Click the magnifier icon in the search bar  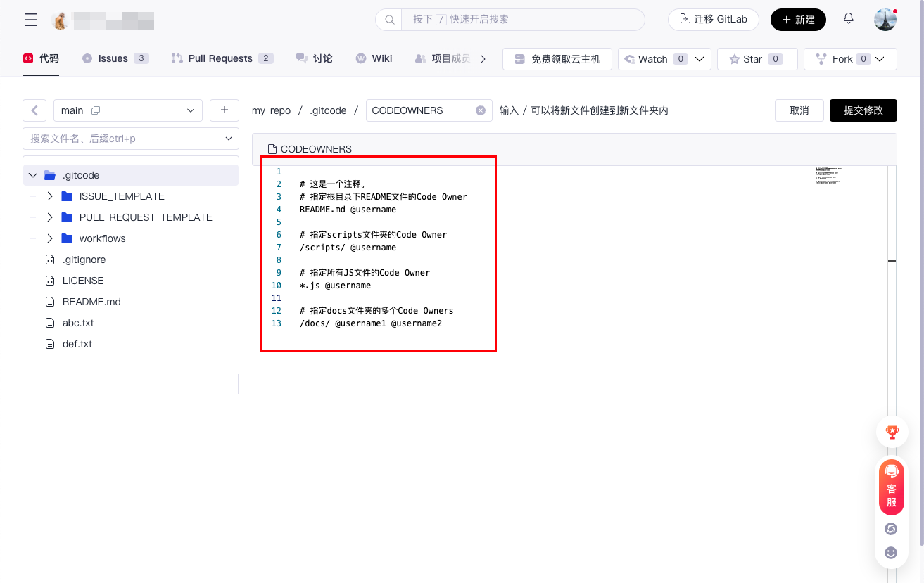point(389,19)
